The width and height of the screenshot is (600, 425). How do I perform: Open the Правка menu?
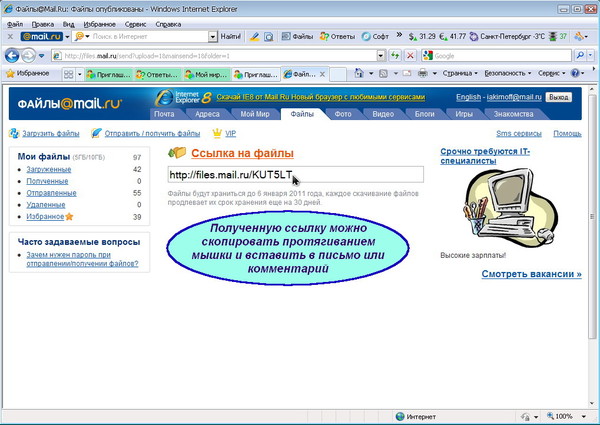click(x=42, y=24)
